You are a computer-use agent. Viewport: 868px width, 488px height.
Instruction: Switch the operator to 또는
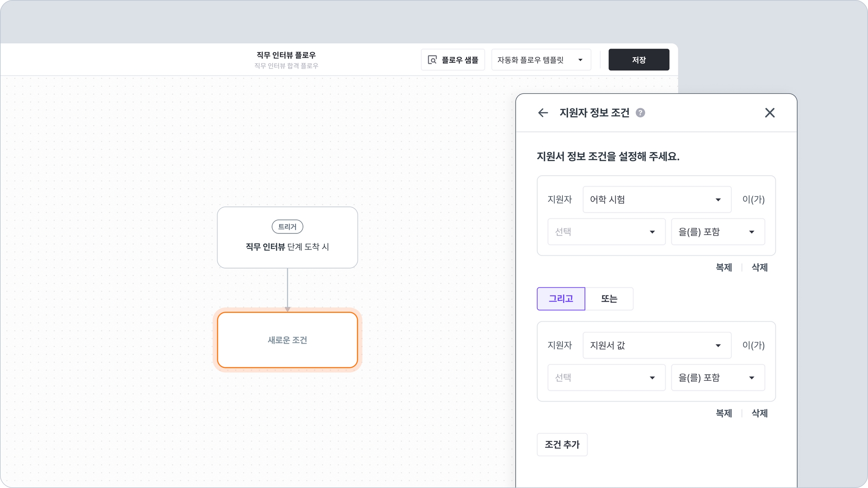coord(609,299)
